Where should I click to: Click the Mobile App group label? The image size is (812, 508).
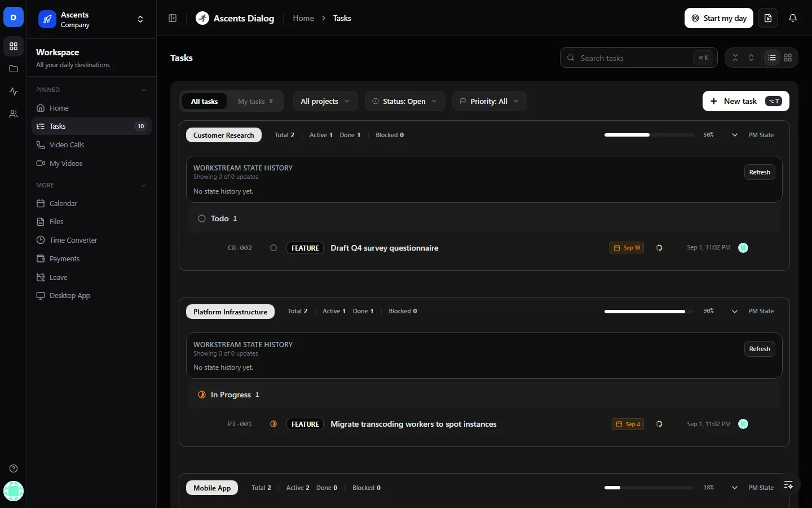pyautogui.click(x=212, y=488)
